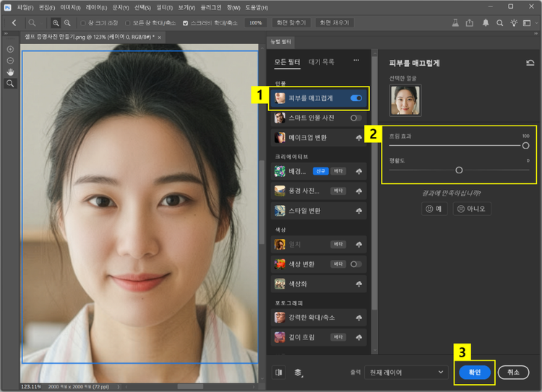Download the 깊이 흐림 filter cloud icon
The width and height of the screenshot is (542, 392).
coord(358,337)
